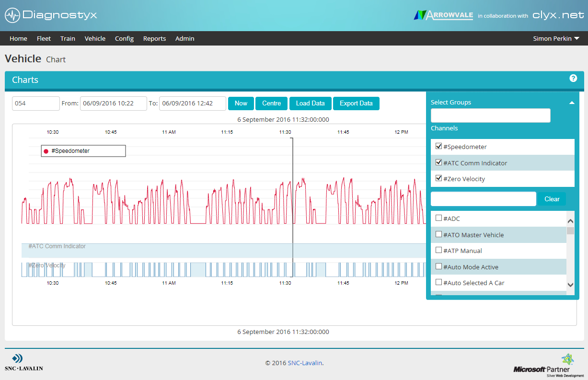Click the timestamp above the chart
Viewport: 588px width, 380px height.
point(283,119)
